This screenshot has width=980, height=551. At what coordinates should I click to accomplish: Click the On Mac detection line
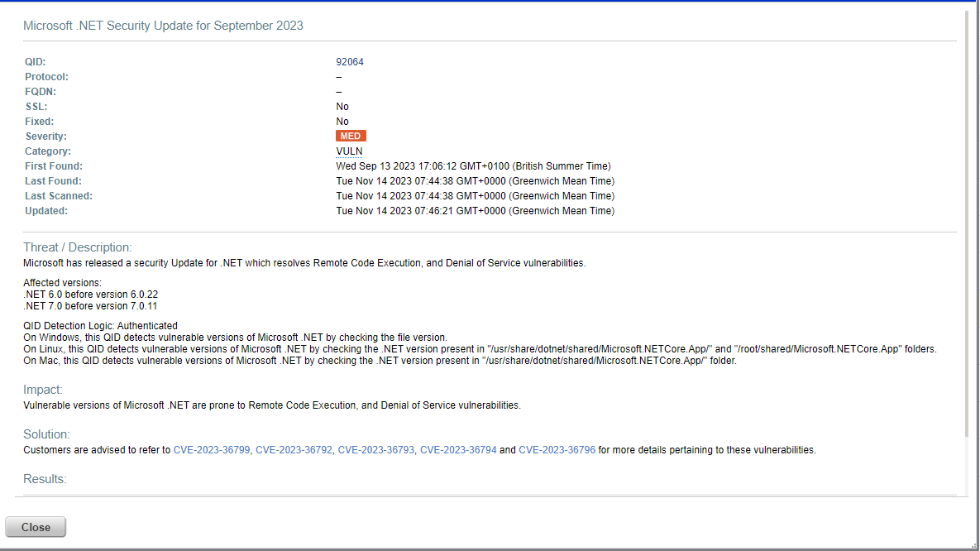[x=380, y=361]
